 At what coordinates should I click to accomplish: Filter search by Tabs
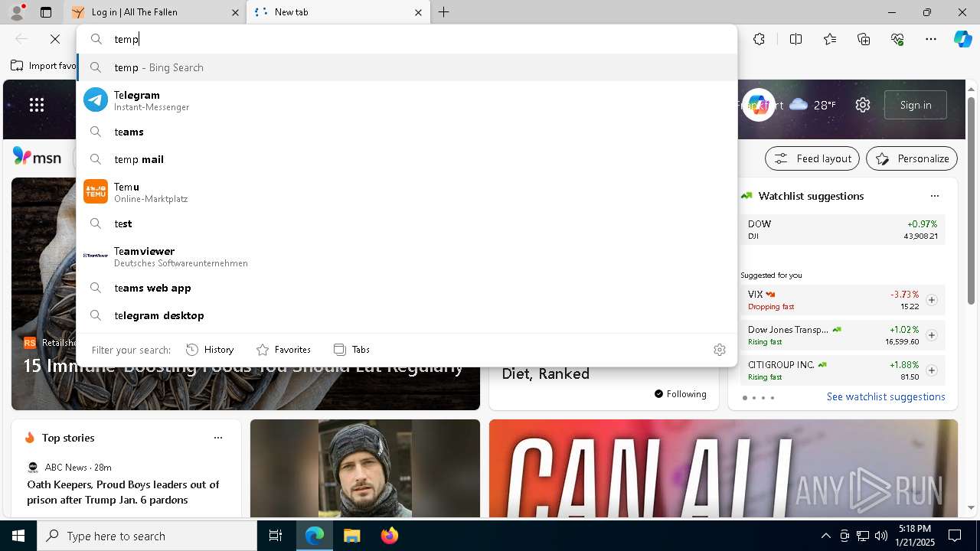coord(351,350)
